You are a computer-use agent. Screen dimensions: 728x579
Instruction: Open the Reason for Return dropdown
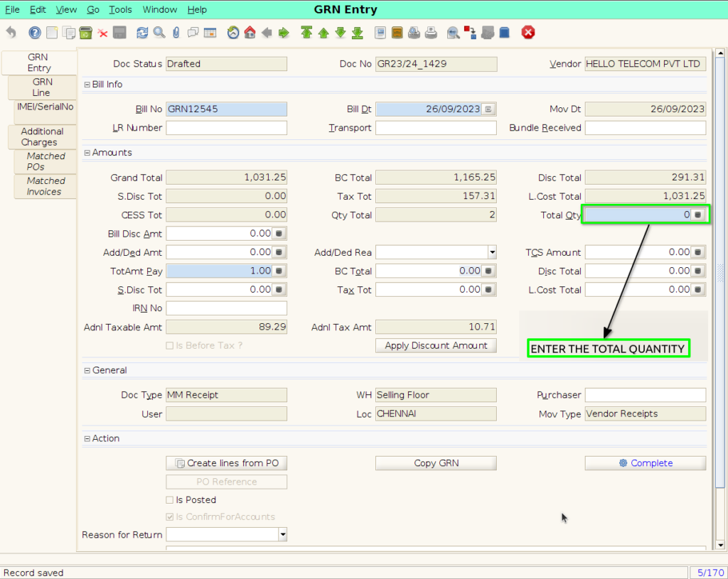tap(283, 534)
